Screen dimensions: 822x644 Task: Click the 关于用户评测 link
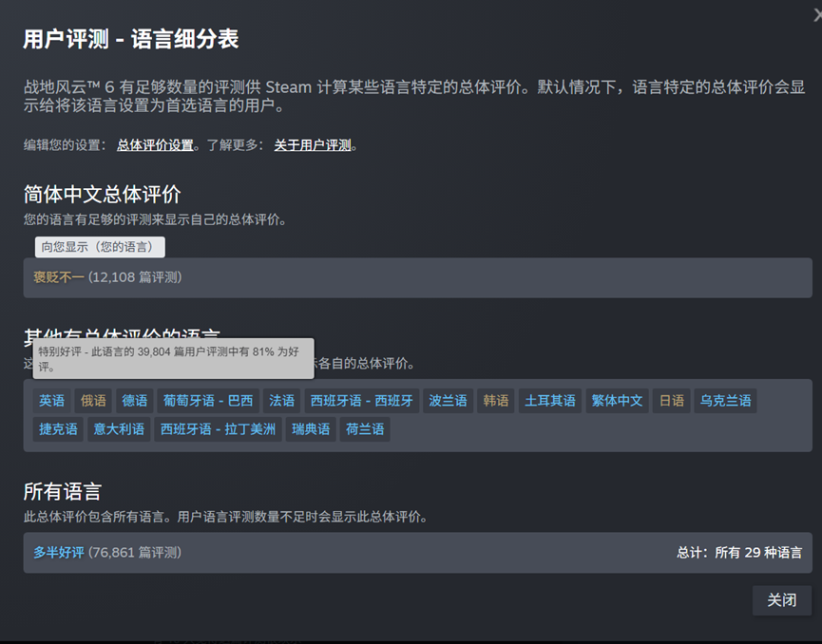(x=313, y=145)
